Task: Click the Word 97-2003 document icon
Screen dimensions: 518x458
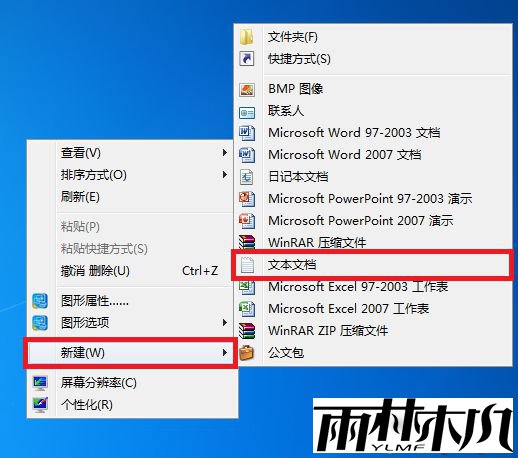Action: click(247, 133)
